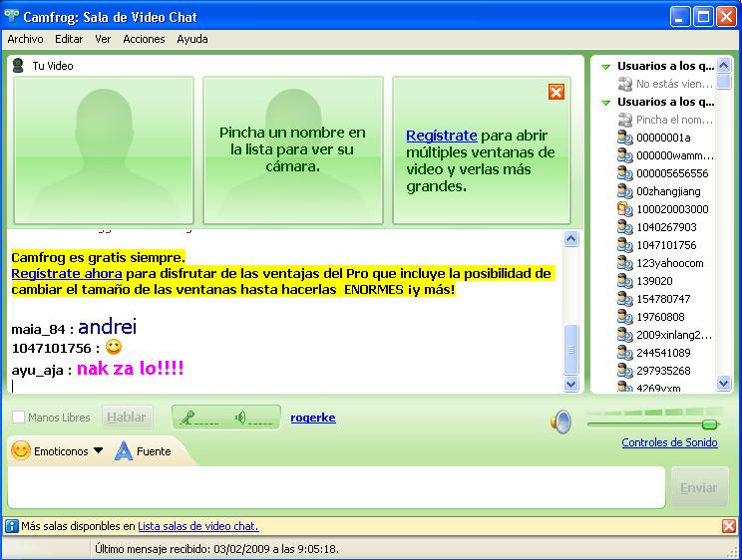Click the user icon next to 00zhangjiang

tap(624, 191)
